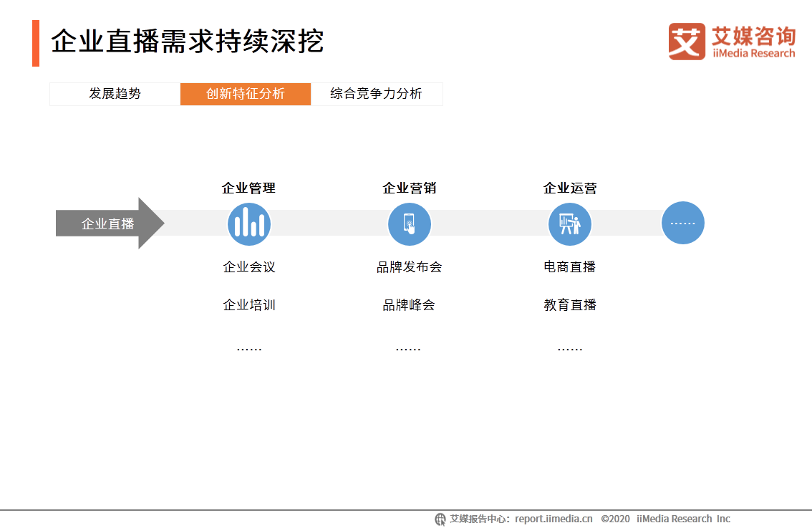Click the phone touch icon under 企业营销
This screenshot has height=528, width=812.
[409, 224]
